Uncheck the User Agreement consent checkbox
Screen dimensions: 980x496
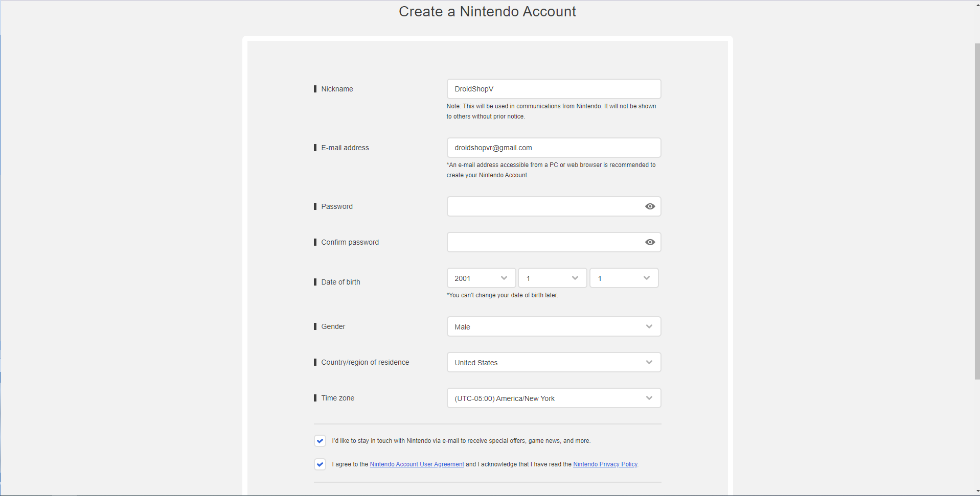pos(320,464)
